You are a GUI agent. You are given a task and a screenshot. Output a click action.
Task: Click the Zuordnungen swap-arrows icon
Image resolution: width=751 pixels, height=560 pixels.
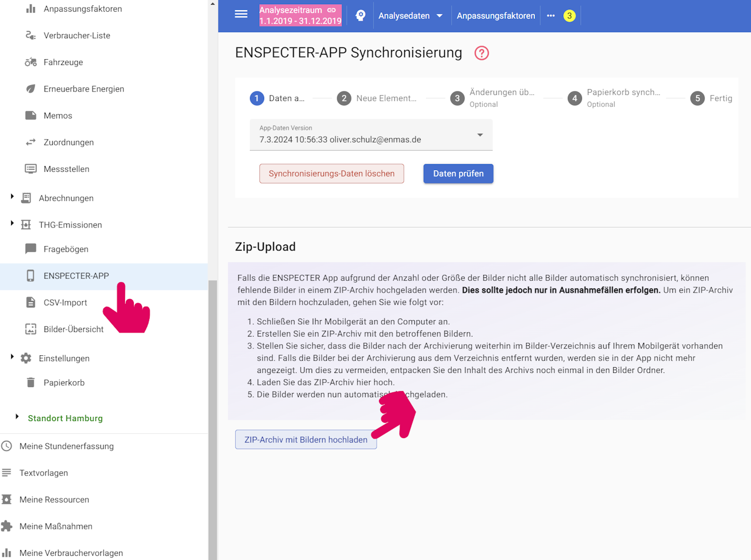point(31,142)
